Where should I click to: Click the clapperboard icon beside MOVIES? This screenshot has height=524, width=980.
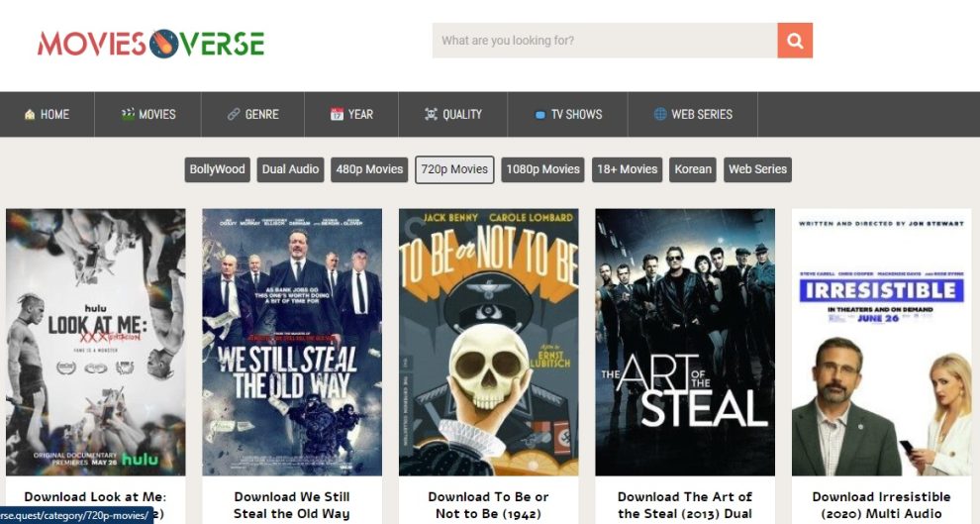coord(128,114)
